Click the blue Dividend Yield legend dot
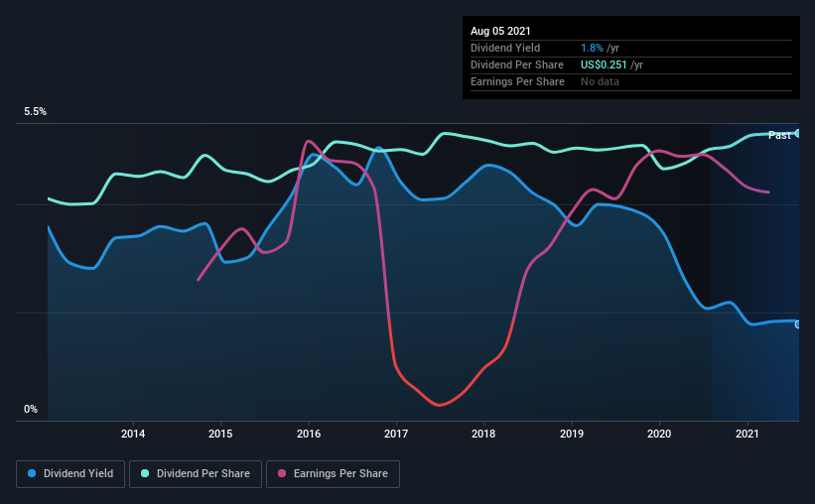Screen dimensions: 815x504 pyautogui.click(x=32, y=473)
